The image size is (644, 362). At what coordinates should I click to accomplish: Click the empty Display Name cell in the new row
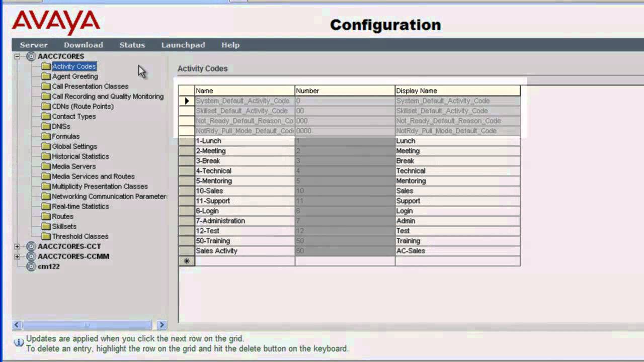click(x=458, y=261)
